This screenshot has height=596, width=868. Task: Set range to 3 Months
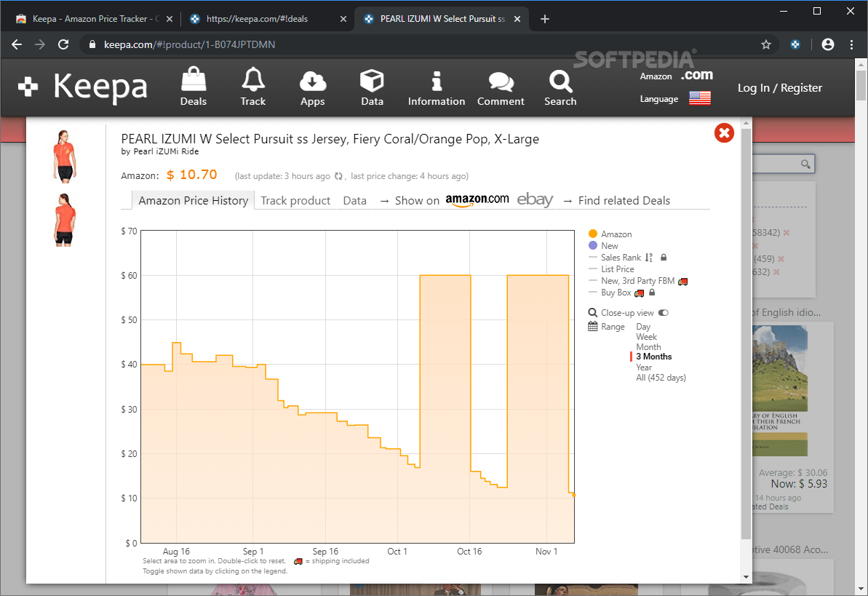654,357
